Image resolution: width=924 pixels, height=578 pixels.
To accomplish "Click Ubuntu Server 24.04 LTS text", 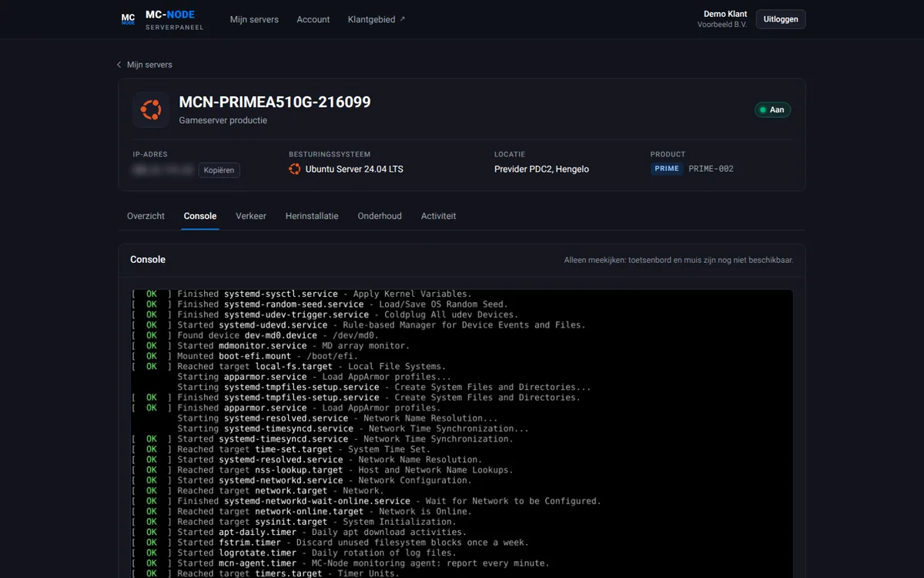I will pyautogui.click(x=354, y=169).
